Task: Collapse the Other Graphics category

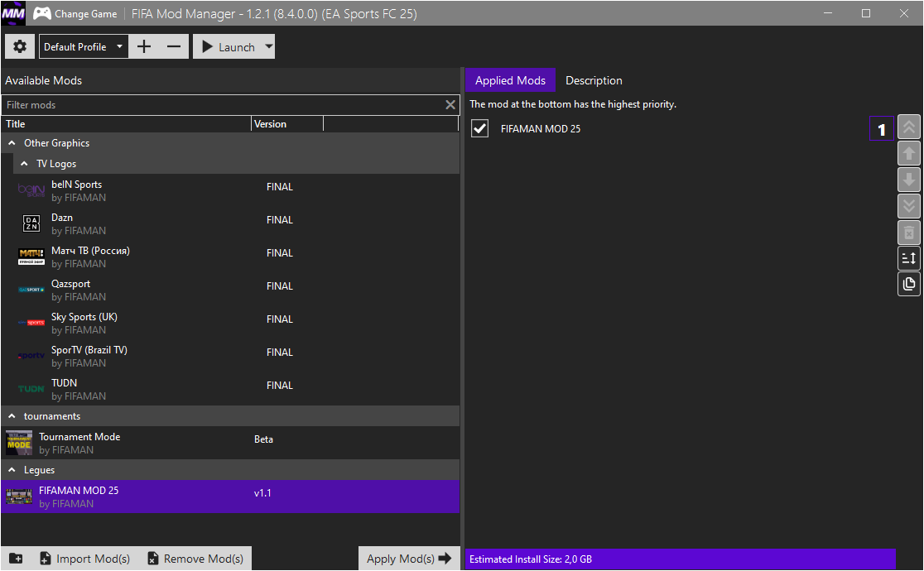Action: pyautogui.click(x=12, y=143)
